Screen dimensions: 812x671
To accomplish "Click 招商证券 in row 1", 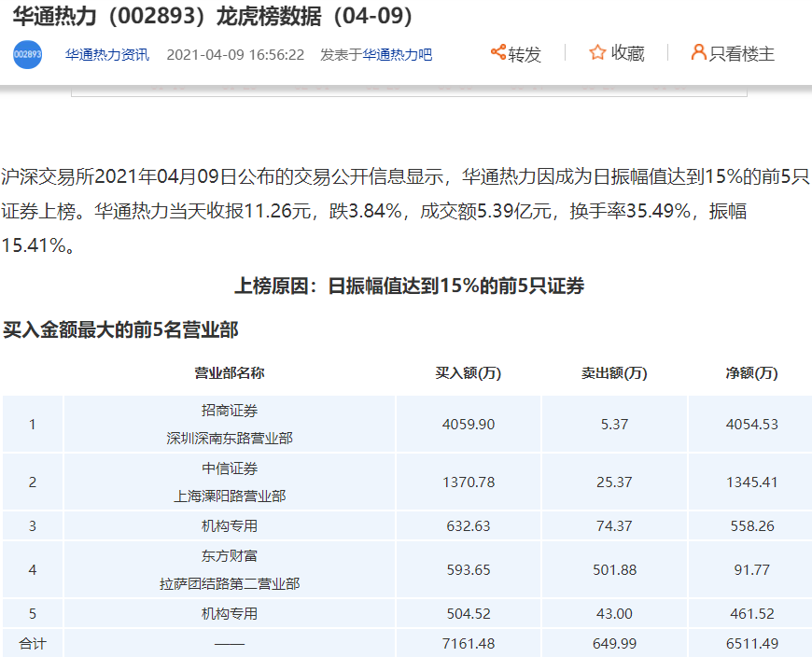I will point(230,411).
